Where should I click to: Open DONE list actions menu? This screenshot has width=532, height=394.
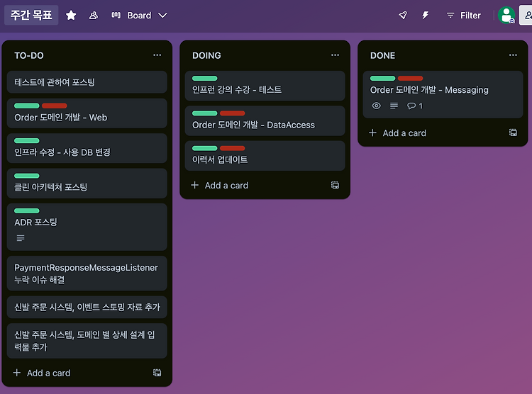click(513, 55)
